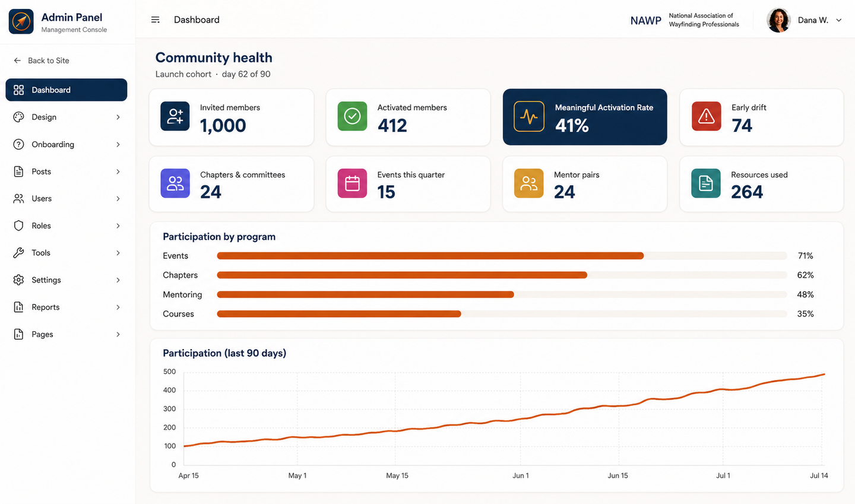Click the Chapters participation progress bar
855x504 pixels.
tap(502, 275)
